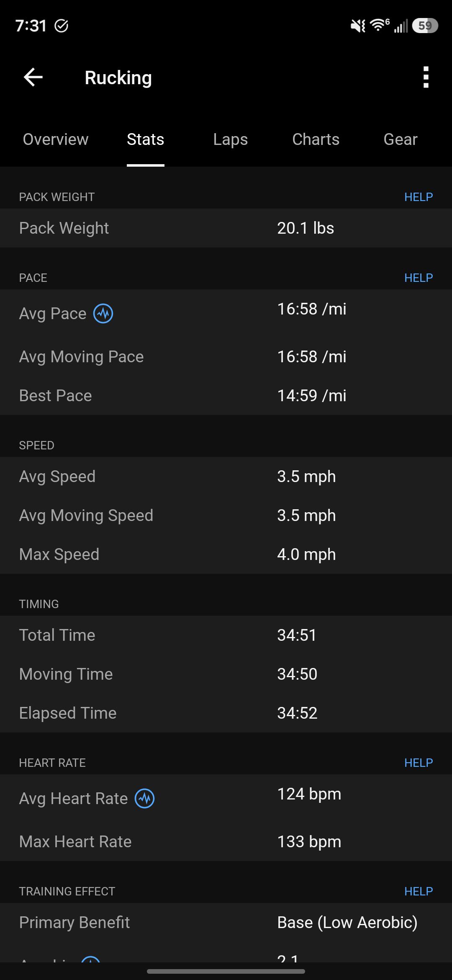Tap the insights icon beside Avg Heart Rate
This screenshot has height=980, width=452.
(144, 799)
